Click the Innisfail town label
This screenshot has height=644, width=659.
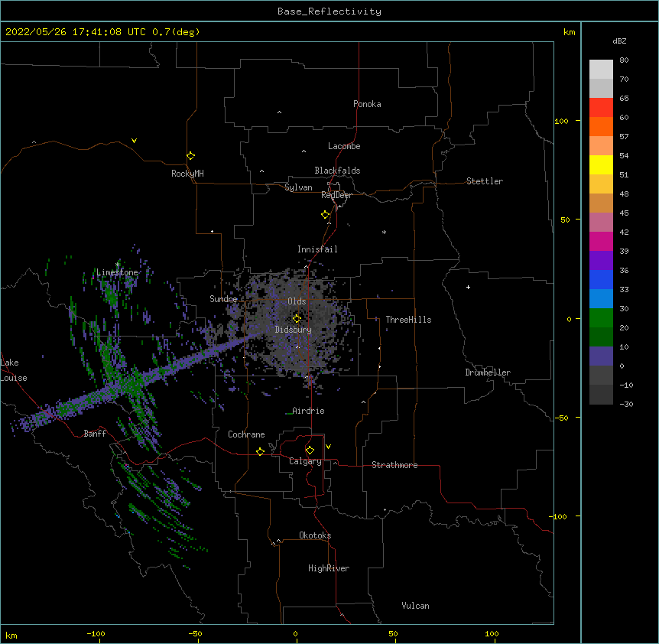[x=317, y=249]
